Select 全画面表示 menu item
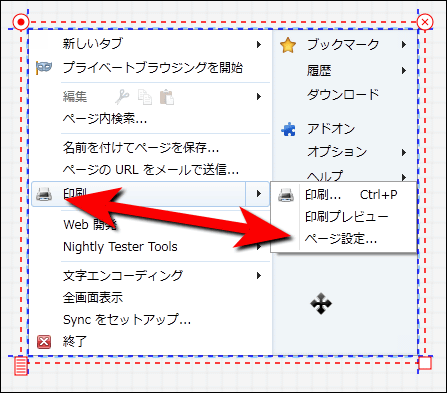This screenshot has height=393, width=447. coord(93,297)
